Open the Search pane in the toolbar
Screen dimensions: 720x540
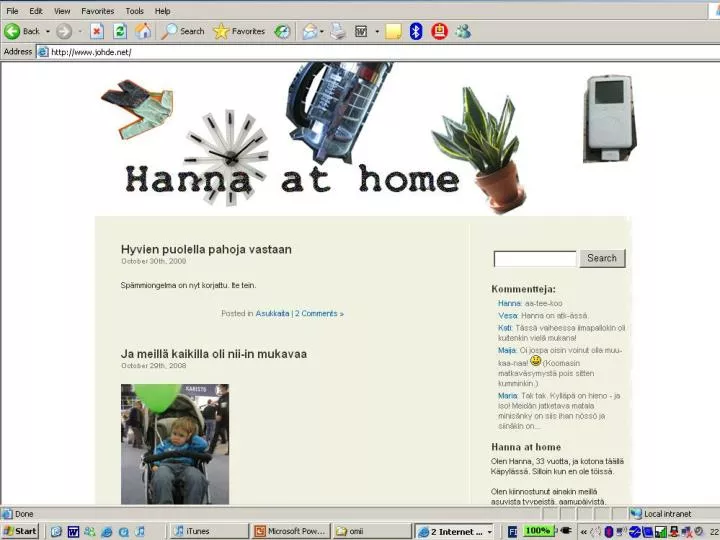pos(182,31)
